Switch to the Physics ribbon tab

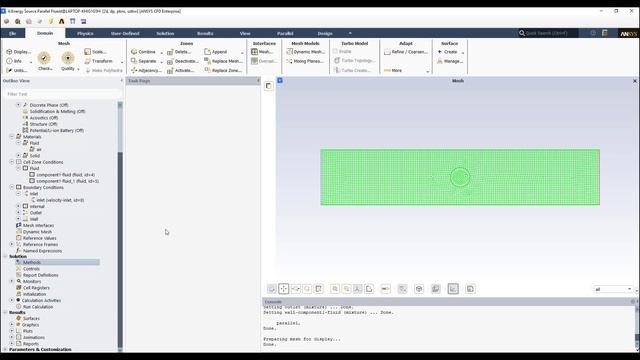(85, 33)
